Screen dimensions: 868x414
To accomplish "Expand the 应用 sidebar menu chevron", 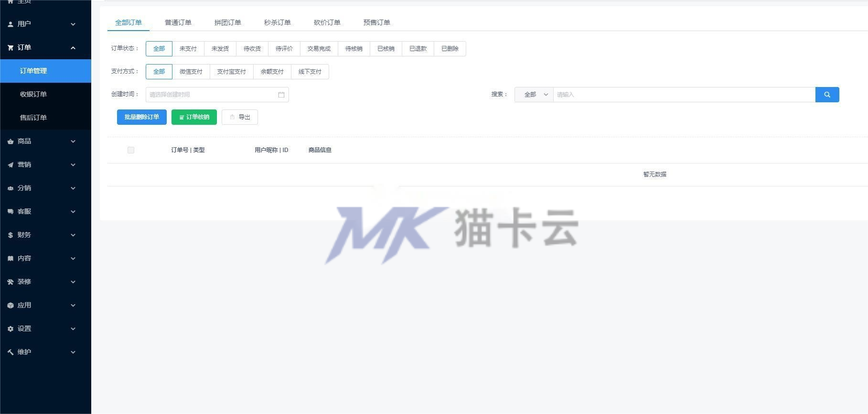I will tap(73, 305).
